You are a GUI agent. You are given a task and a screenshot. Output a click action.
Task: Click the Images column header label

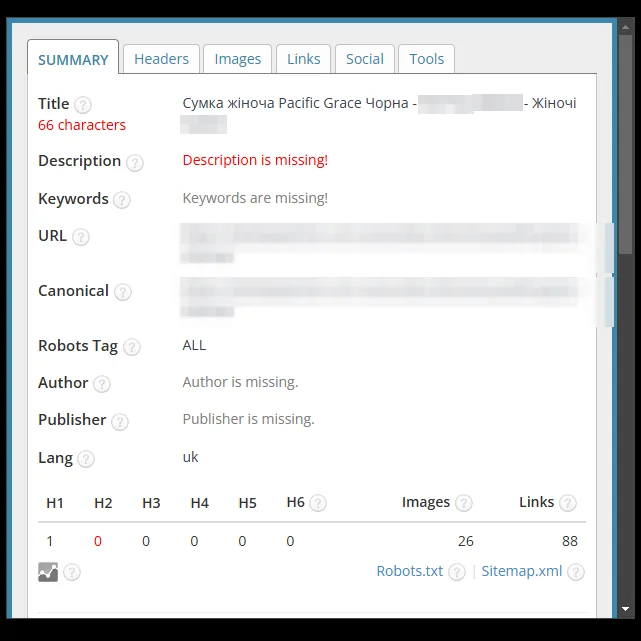(x=426, y=502)
